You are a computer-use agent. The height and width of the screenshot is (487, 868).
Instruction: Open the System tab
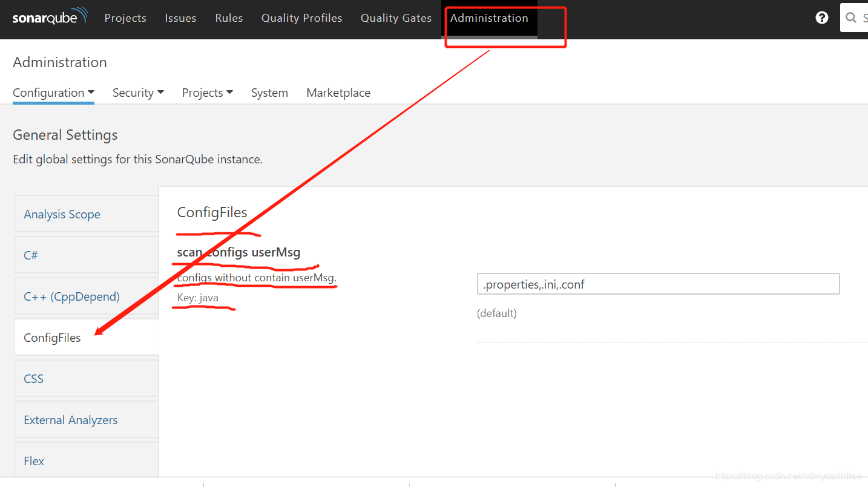269,93
